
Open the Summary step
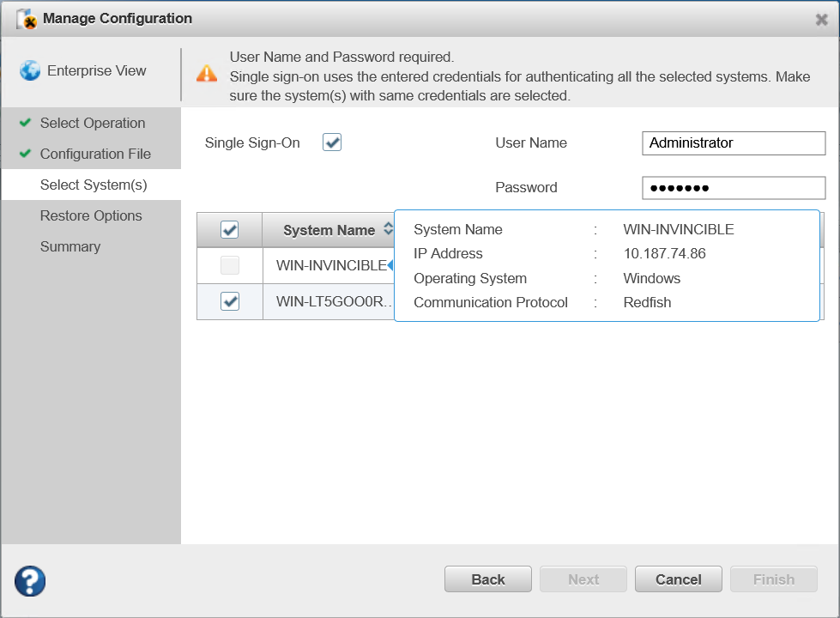click(x=70, y=246)
